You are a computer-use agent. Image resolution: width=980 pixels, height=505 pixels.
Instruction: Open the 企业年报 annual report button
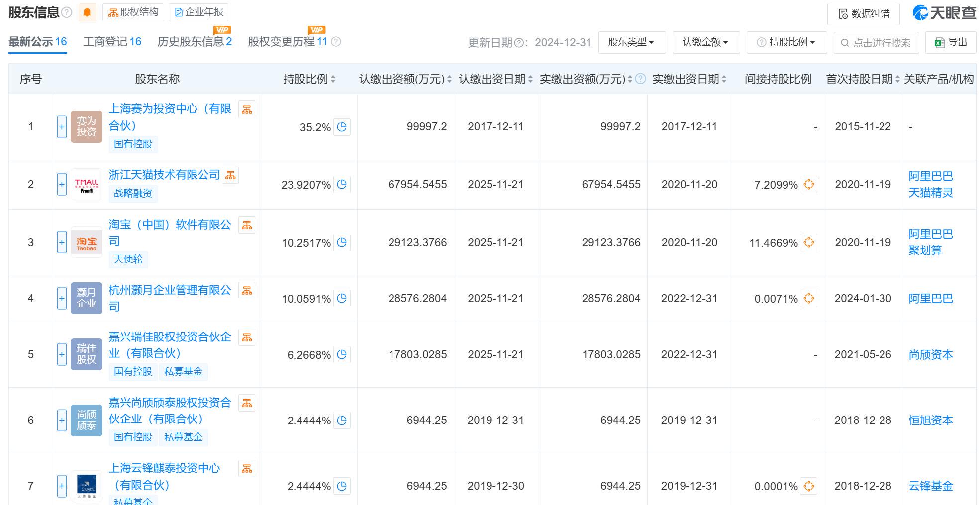pos(198,12)
